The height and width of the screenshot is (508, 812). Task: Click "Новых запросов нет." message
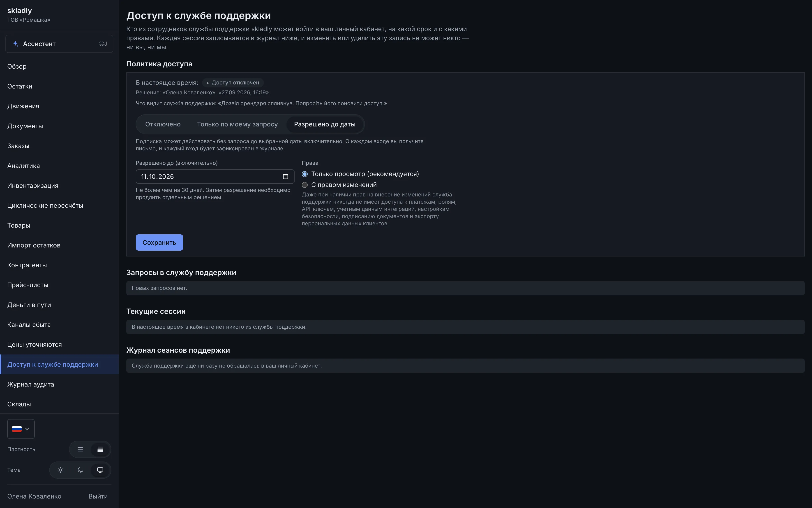click(159, 288)
